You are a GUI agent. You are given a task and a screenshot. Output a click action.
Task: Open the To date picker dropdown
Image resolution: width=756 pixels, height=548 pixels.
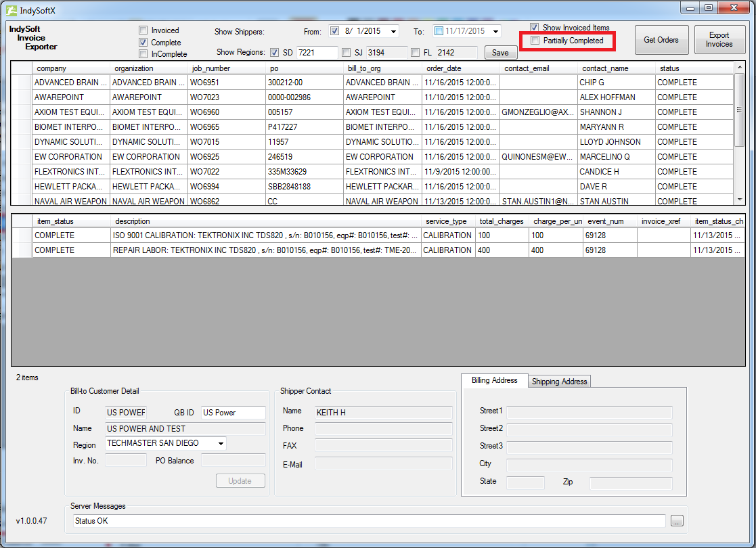(495, 31)
